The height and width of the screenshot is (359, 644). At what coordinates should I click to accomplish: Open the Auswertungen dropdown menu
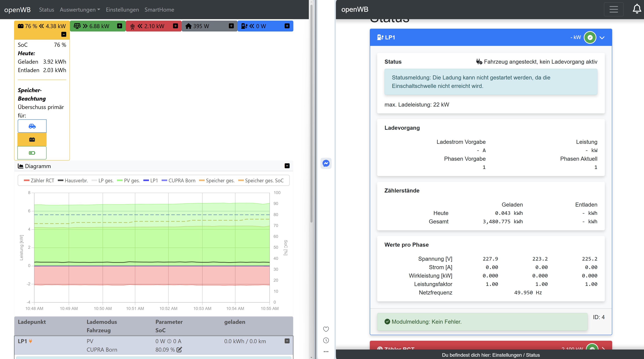(80, 9)
